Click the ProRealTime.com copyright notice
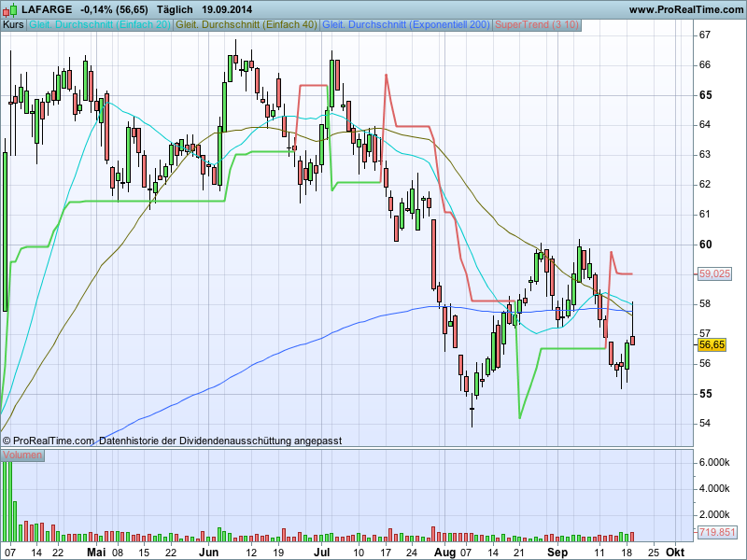The width and height of the screenshot is (747, 560). 49,441
